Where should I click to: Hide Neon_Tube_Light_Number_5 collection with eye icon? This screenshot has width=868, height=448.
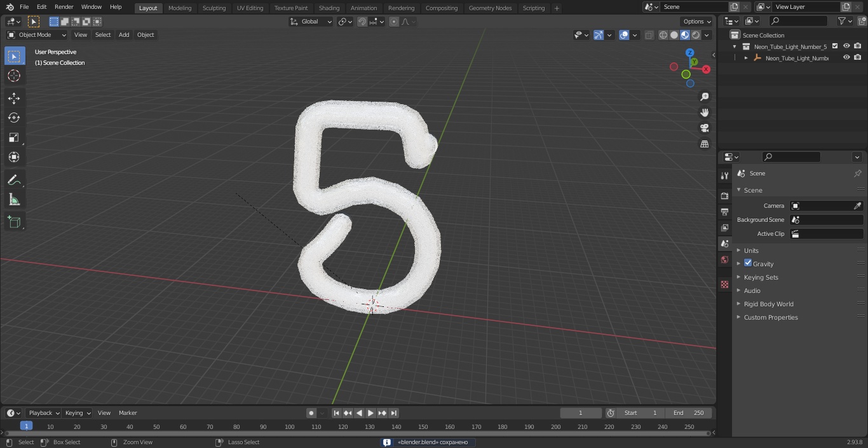[846, 46]
